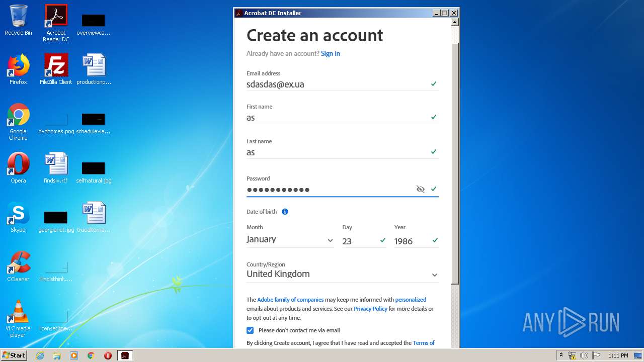The image size is (644, 362).
Task: Select the overviewco... desktop file
Action: tap(94, 23)
